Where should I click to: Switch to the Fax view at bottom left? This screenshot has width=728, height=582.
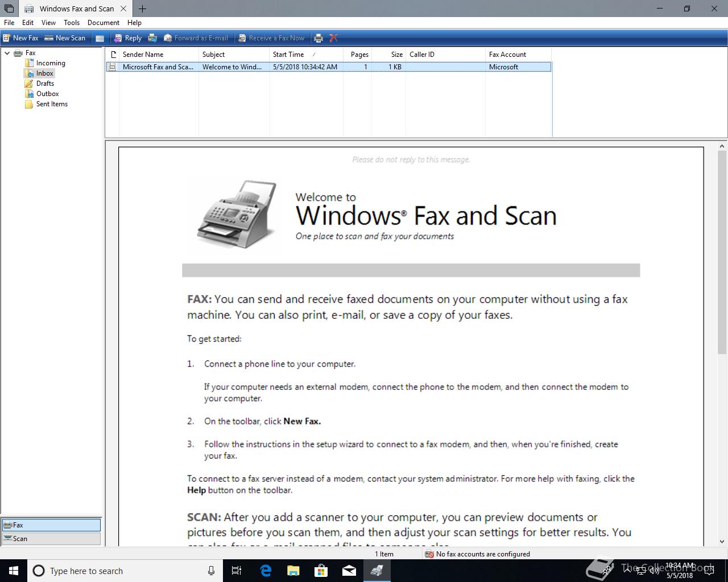coord(51,525)
